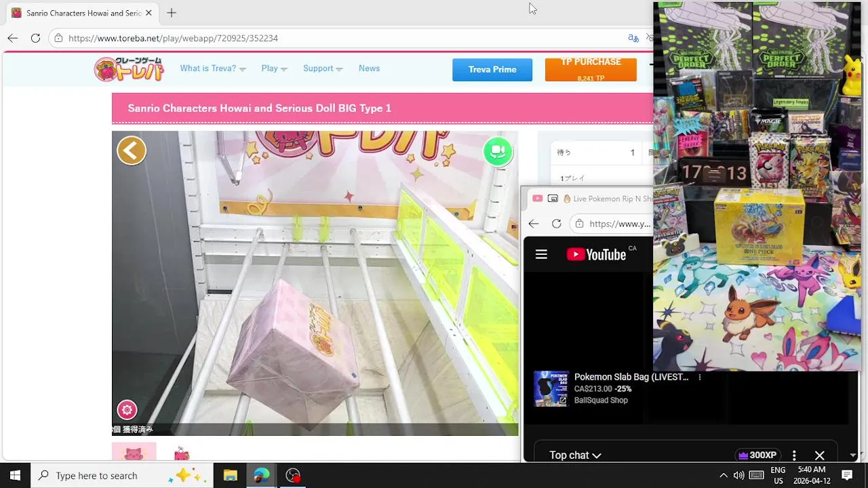Click the orange back chevron on the game view

pyautogui.click(x=132, y=150)
